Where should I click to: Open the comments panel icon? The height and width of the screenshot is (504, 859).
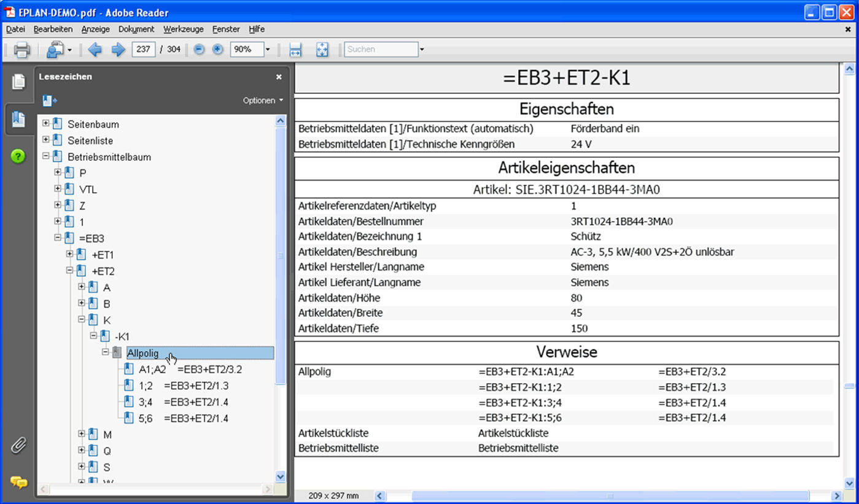point(18,482)
